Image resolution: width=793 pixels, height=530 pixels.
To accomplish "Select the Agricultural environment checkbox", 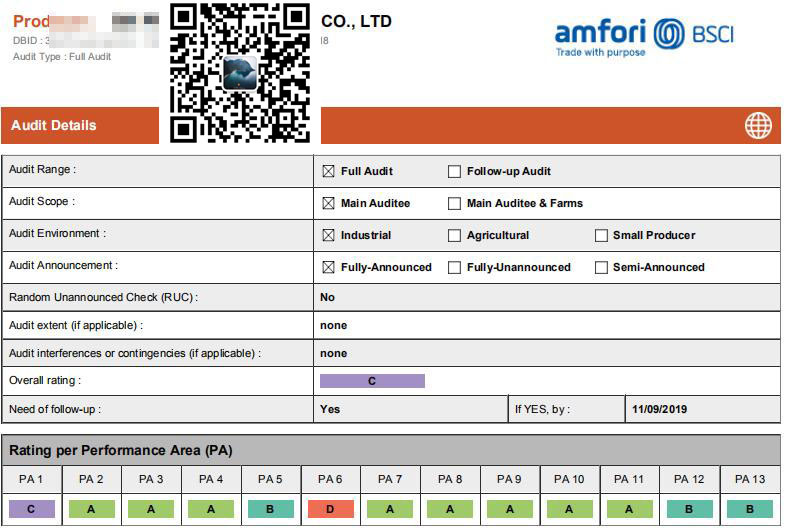I will click(454, 236).
